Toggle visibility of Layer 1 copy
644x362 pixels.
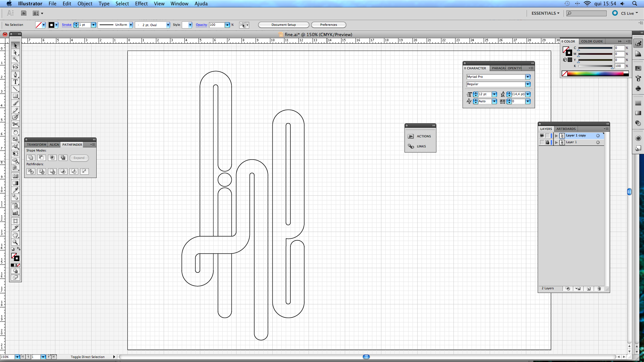542,136
